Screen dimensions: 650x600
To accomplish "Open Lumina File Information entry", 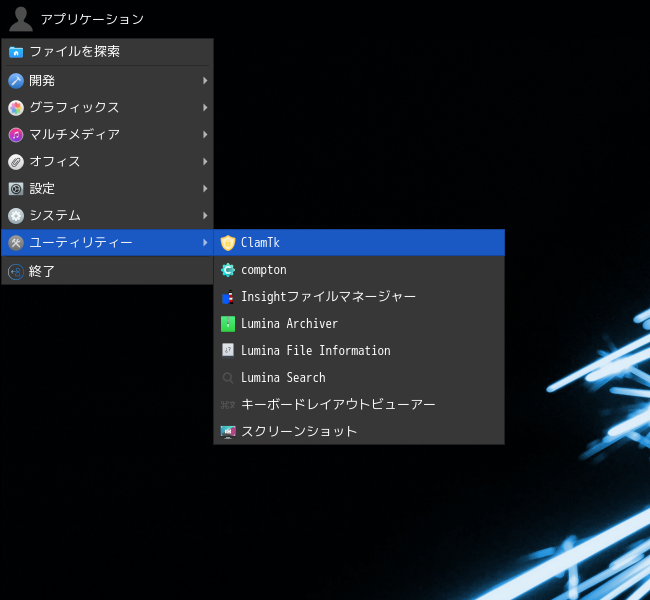I will [x=359, y=351].
